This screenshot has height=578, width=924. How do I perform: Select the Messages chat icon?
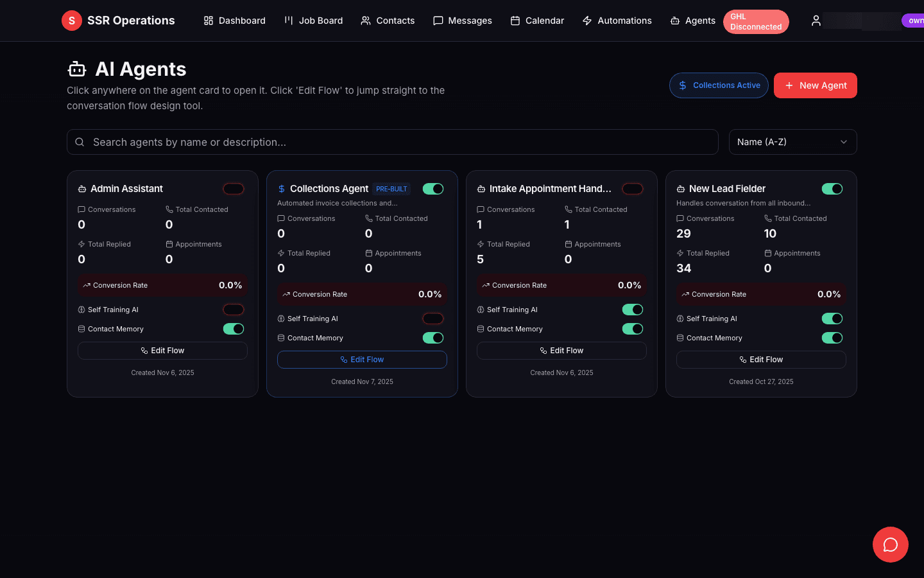(x=438, y=21)
